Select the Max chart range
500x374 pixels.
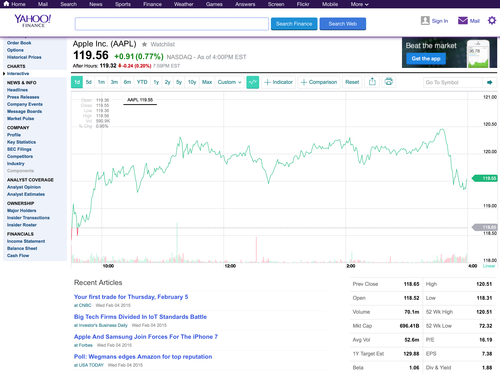207,82
